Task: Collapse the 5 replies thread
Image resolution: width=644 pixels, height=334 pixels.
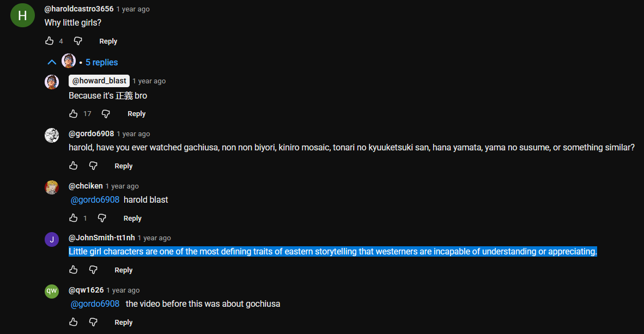Action: pyautogui.click(x=52, y=62)
